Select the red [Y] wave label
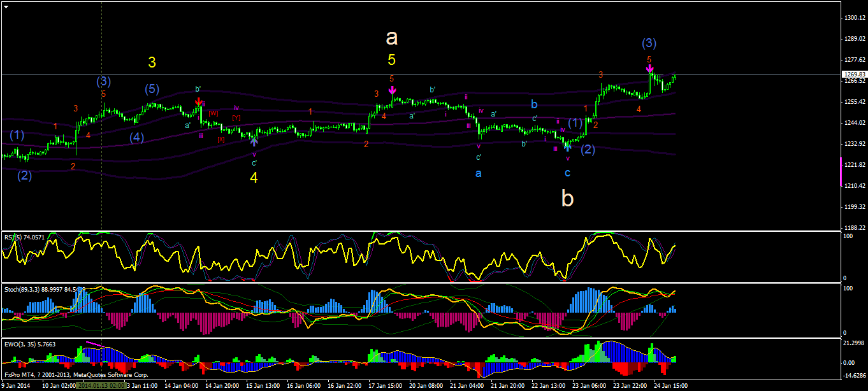 [x=236, y=118]
